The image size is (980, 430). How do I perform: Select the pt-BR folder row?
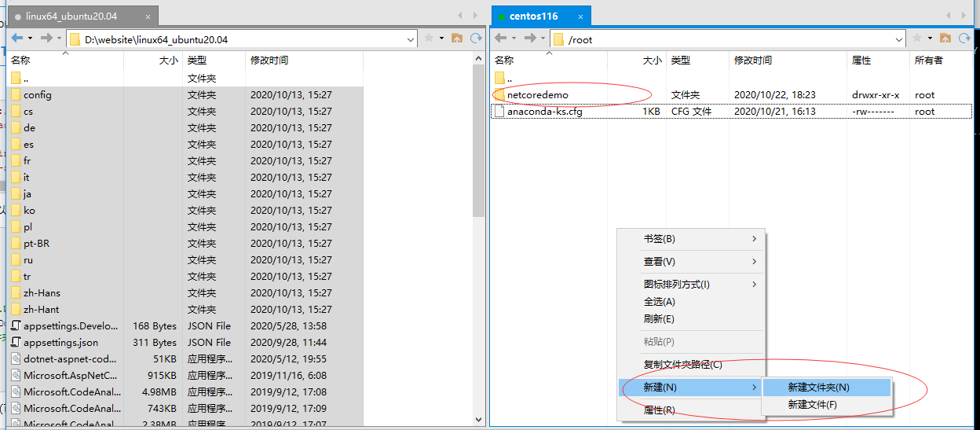(x=185, y=244)
